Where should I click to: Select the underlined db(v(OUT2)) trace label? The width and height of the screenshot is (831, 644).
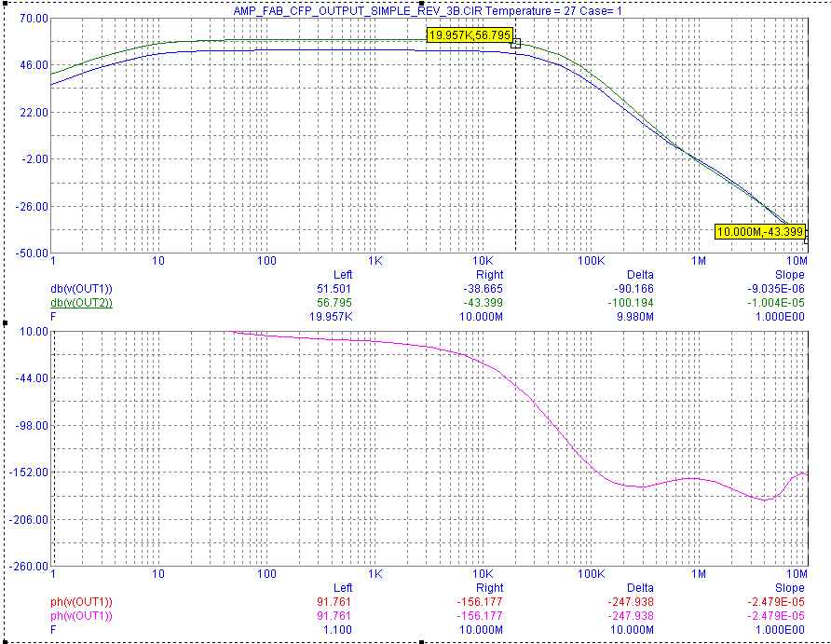point(81,303)
